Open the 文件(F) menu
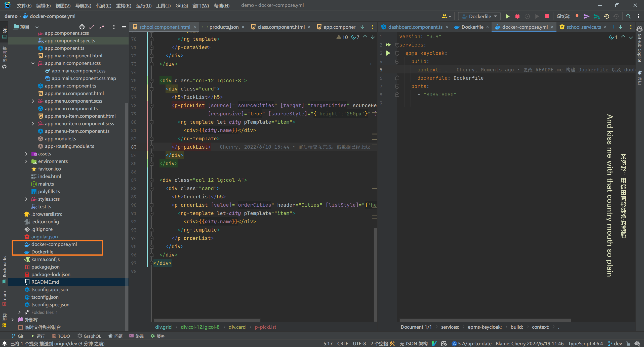This screenshot has height=347, width=644. 24,6
